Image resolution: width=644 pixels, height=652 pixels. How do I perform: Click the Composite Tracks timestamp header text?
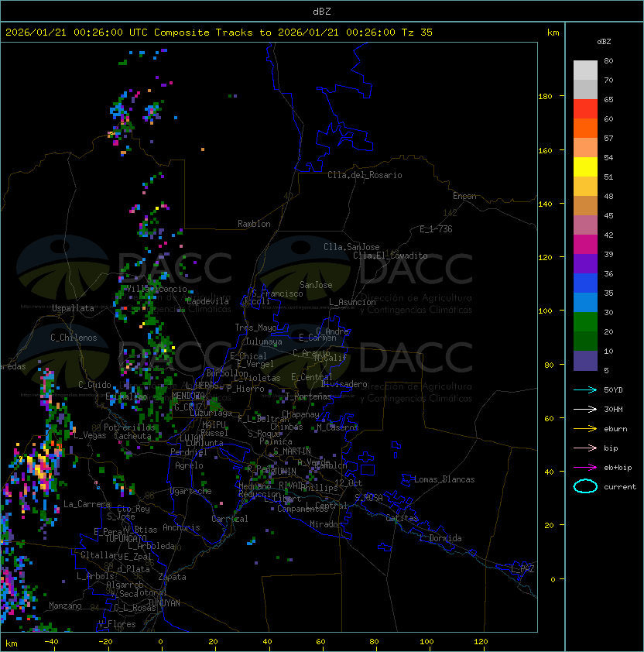pyautogui.click(x=219, y=33)
